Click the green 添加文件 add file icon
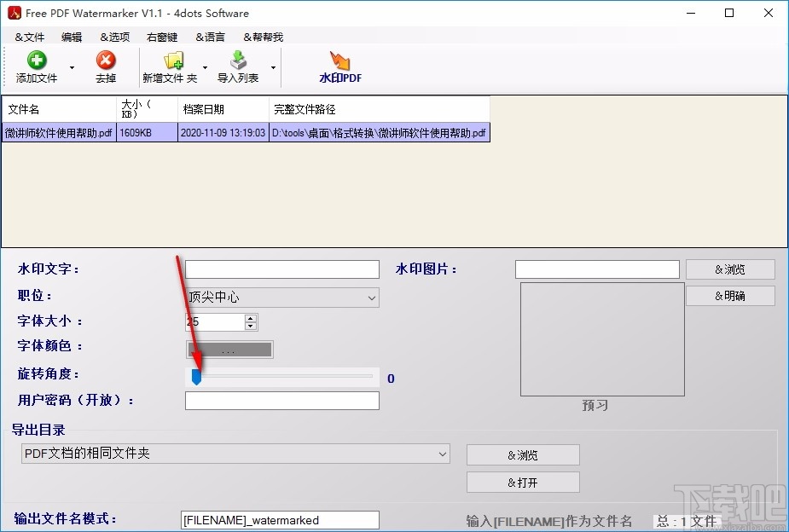This screenshot has height=532, width=789. coord(37,60)
